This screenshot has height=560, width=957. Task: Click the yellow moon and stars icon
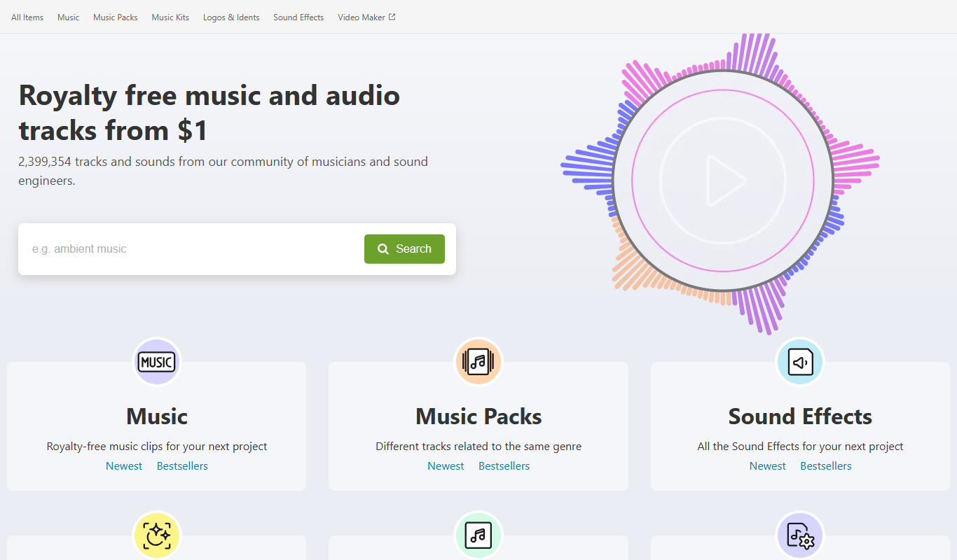click(157, 535)
